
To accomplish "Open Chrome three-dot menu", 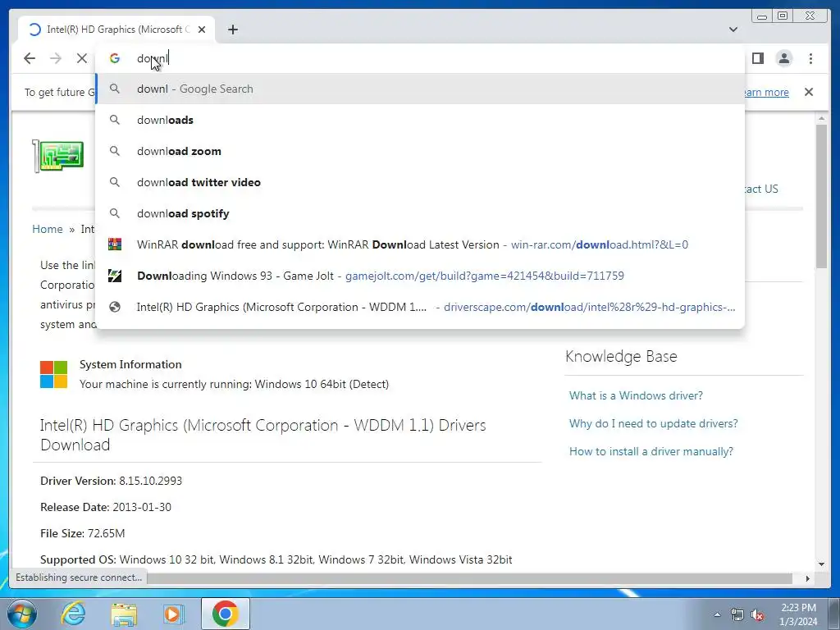I will tap(810, 58).
